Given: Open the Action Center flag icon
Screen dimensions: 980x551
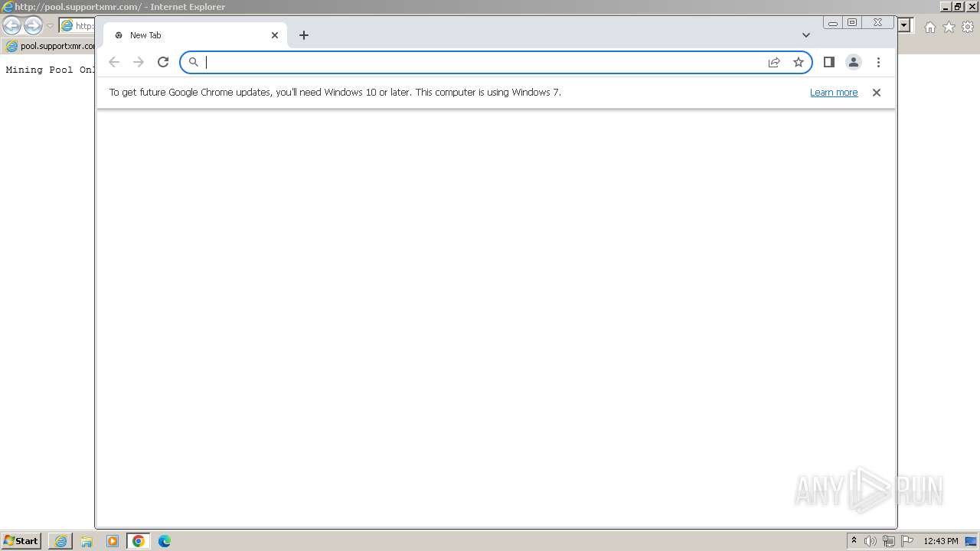Looking at the screenshot, I should (x=907, y=541).
